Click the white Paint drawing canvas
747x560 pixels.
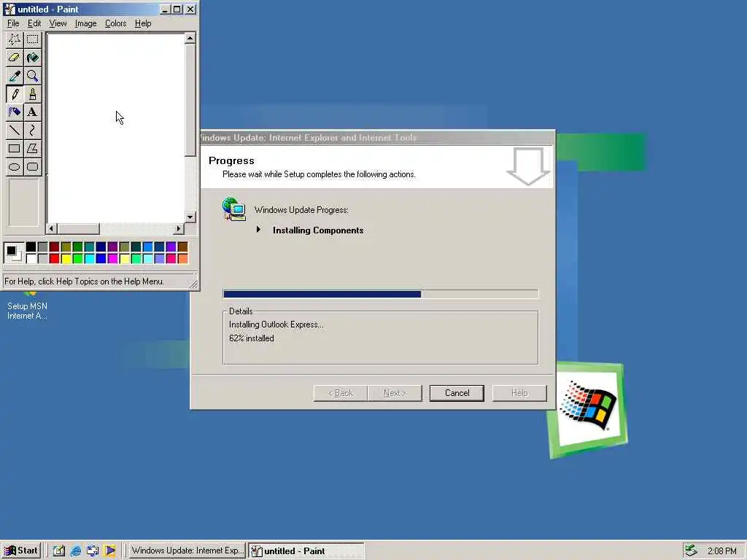pyautogui.click(x=116, y=128)
